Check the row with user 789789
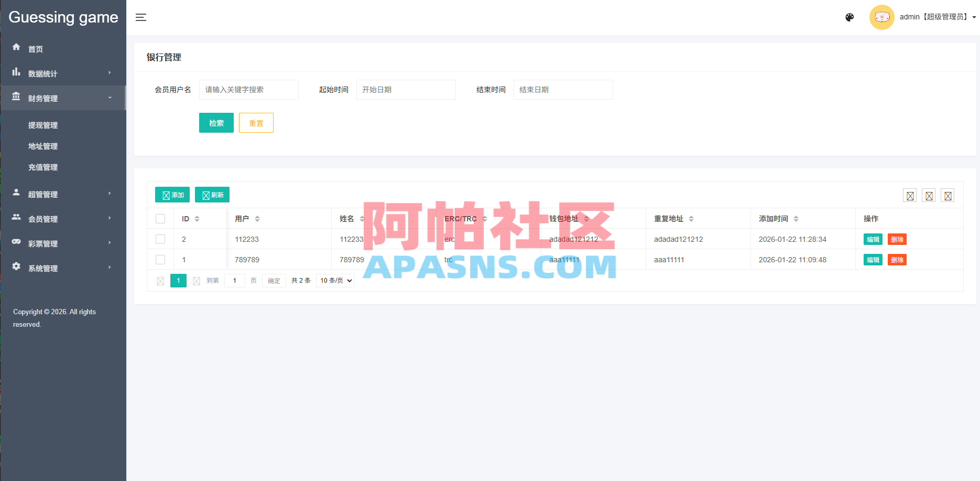The height and width of the screenshot is (481, 980). coord(160,260)
